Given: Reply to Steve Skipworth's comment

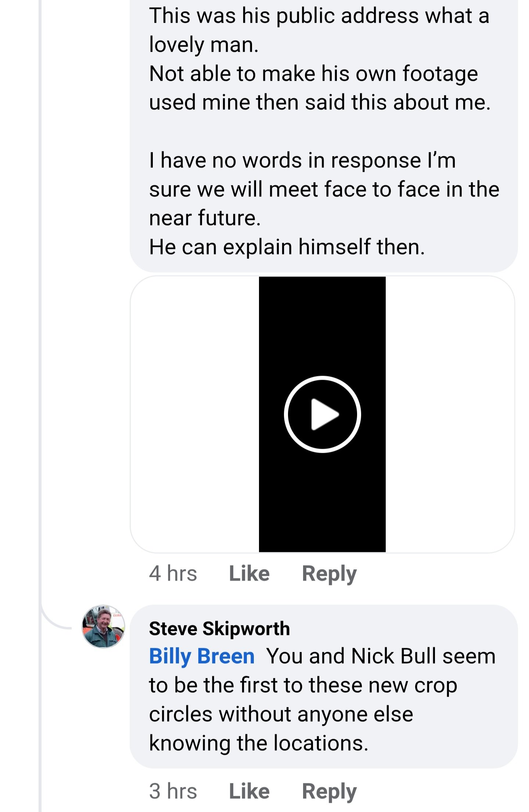Looking at the screenshot, I should point(329,791).
